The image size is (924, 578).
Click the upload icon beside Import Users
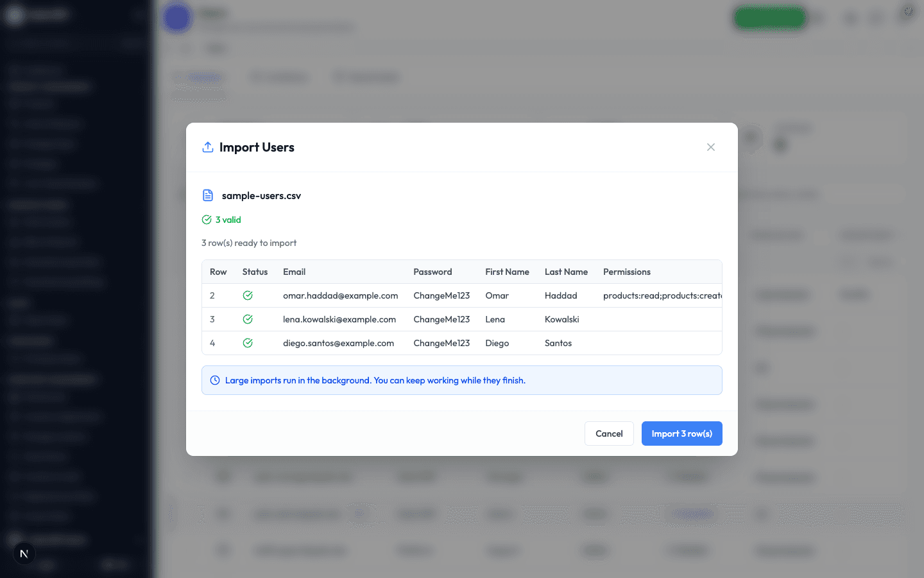click(x=208, y=147)
